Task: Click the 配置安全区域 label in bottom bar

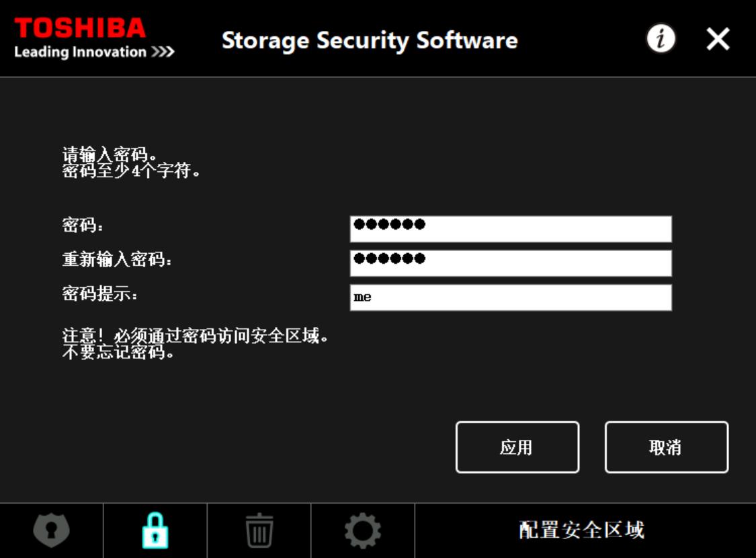Action: tap(582, 530)
